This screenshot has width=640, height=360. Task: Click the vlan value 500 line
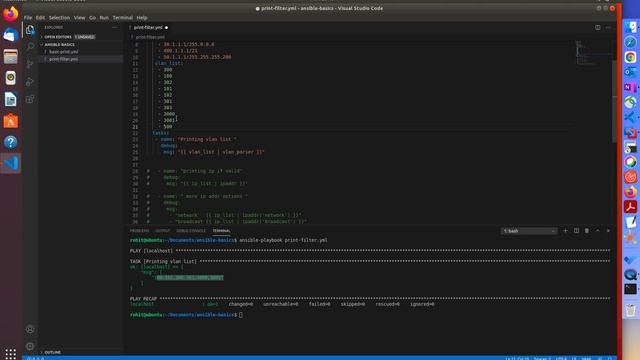tap(168, 127)
